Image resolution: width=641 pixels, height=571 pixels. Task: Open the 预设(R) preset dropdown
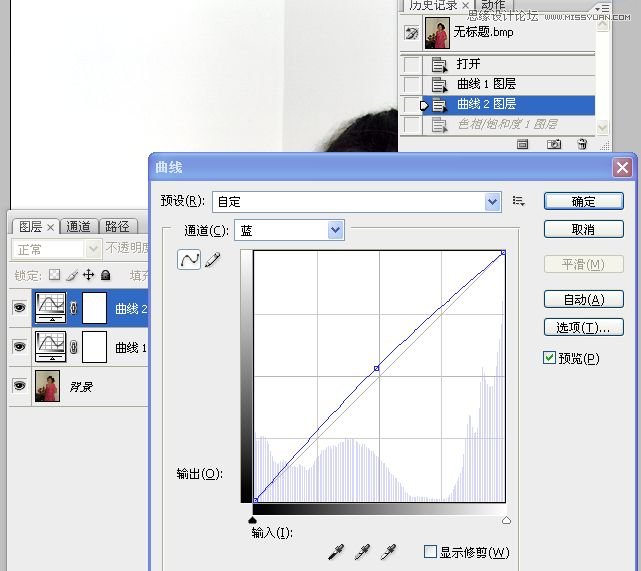coord(357,202)
